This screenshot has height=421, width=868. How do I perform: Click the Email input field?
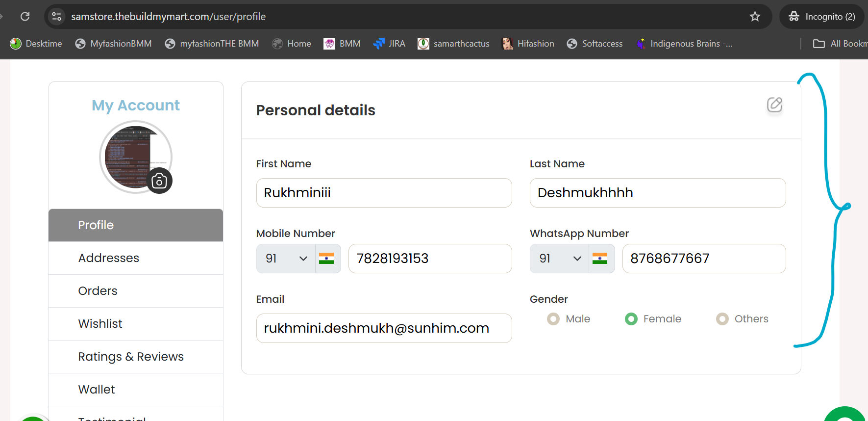click(x=384, y=328)
